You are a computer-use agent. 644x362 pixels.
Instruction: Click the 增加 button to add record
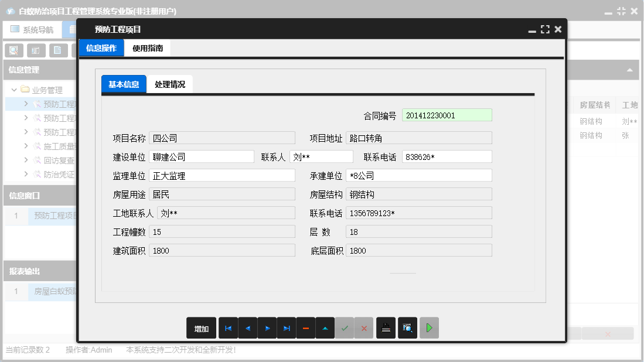click(200, 328)
